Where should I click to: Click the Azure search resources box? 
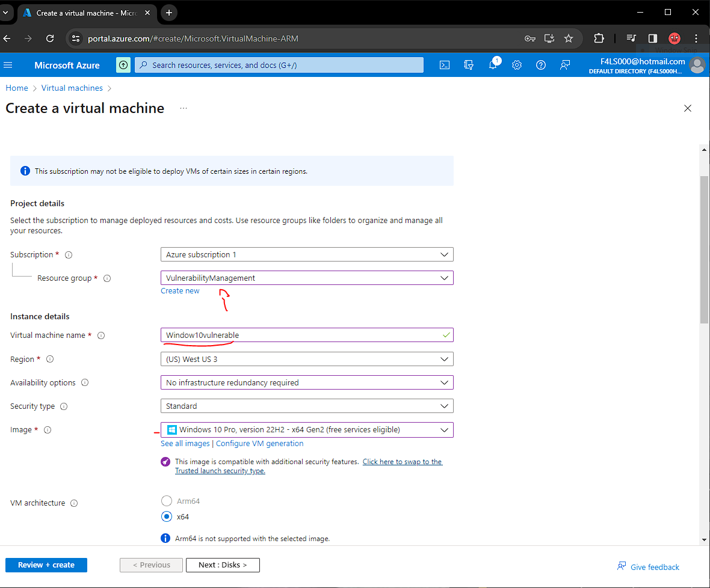279,65
